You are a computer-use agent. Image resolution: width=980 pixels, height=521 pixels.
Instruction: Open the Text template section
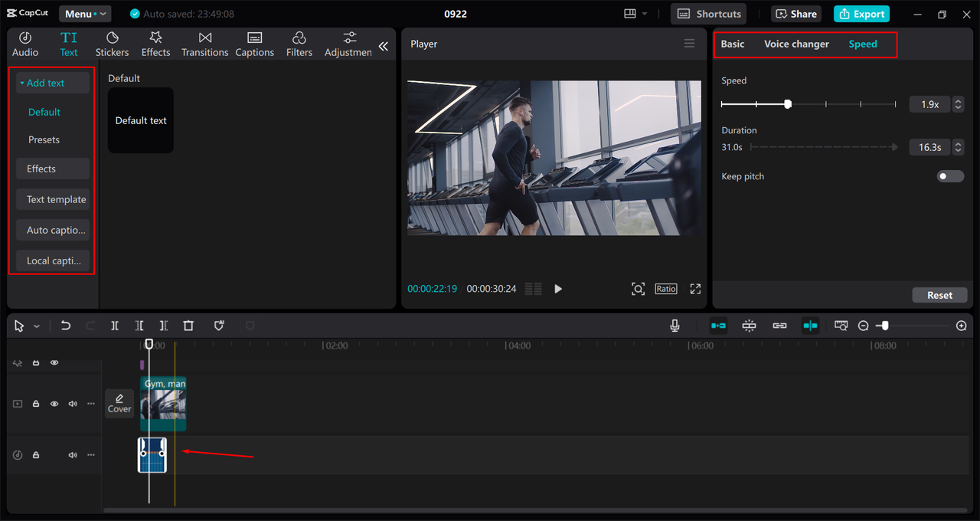tap(53, 199)
